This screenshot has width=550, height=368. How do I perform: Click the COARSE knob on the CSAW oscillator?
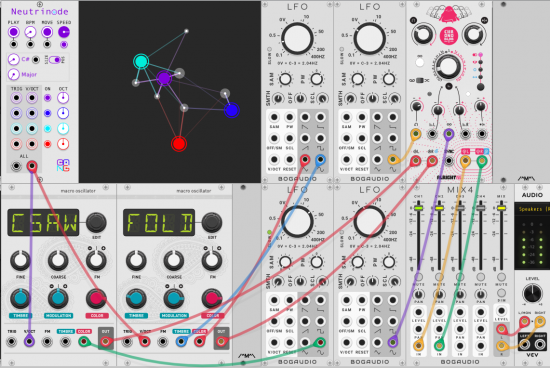click(x=58, y=261)
